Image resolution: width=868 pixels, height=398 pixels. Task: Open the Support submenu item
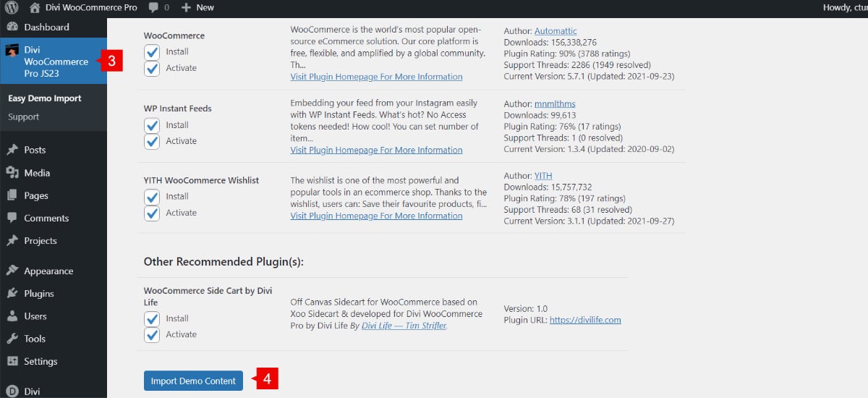pyautogui.click(x=24, y=117)
